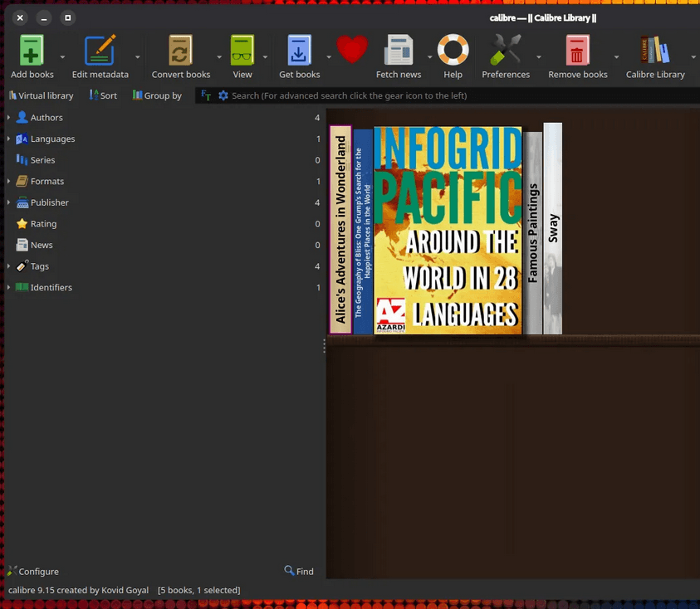Open the Remove books dropdown arrow
The image size is (700, 609).
point(616,57)
